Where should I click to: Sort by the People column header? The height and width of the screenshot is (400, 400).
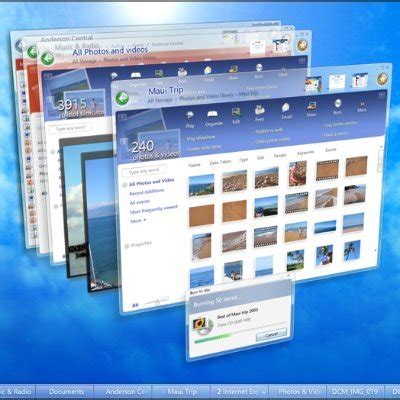coord(280,156)
